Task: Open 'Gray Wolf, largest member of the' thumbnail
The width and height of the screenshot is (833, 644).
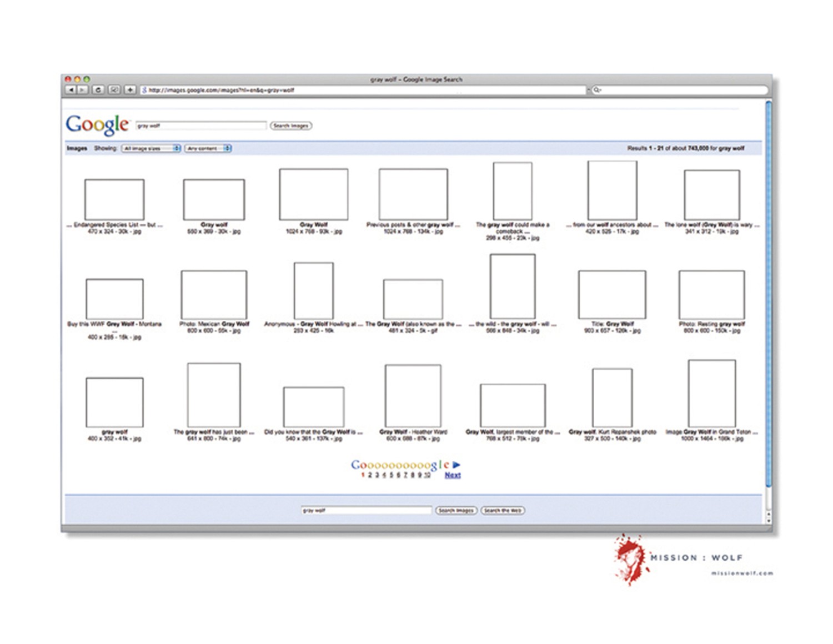Action: 513,406
